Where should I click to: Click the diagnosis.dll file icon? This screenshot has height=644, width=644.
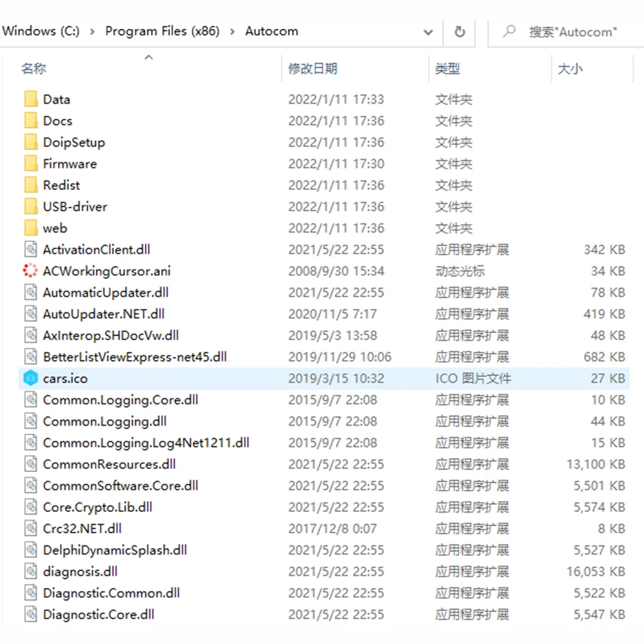tap(31, 571)
